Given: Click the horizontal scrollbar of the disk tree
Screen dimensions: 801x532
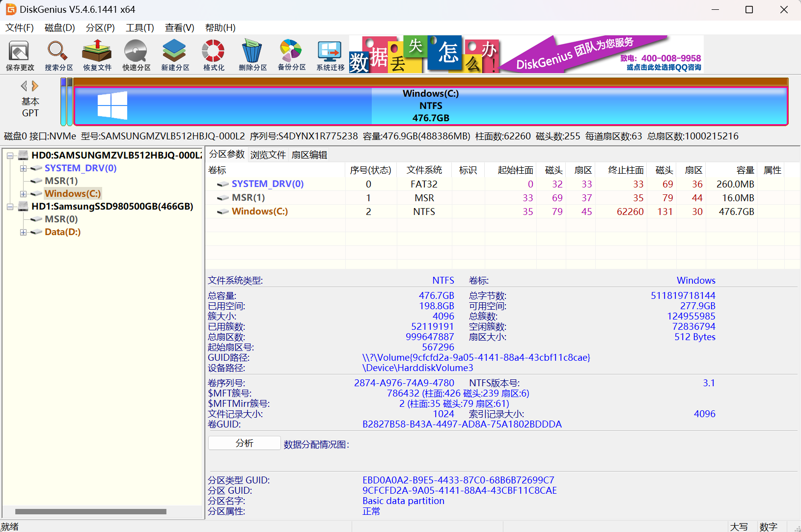Looking at the screenshot, I should 91,511.
